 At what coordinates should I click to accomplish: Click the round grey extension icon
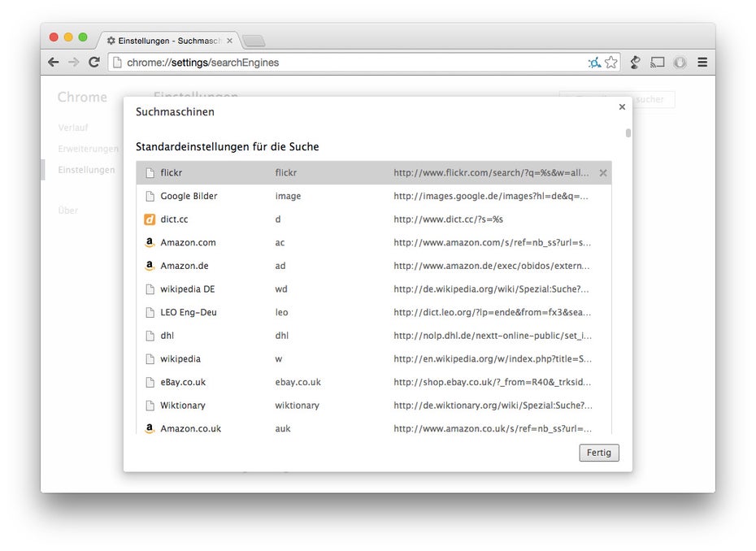[680, 63]
